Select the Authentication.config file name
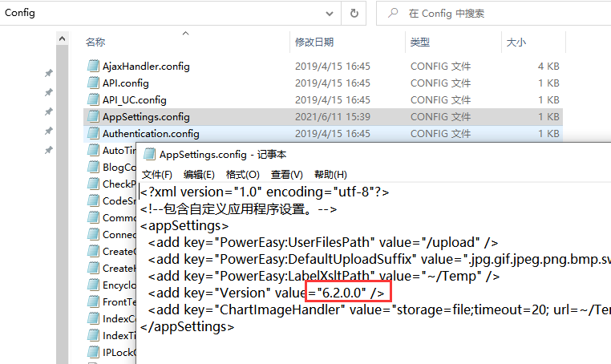This screenshot has width=611, height=364. point(151,133)
